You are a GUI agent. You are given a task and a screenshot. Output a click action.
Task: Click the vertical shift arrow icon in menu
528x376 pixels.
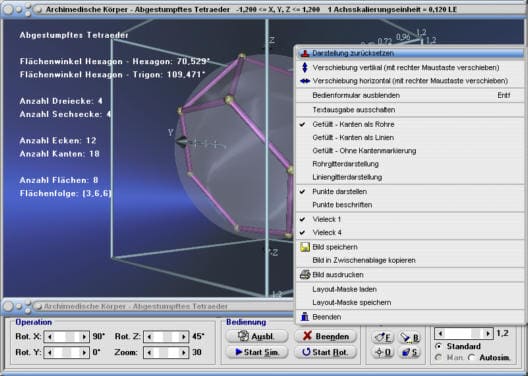(305, 67)
